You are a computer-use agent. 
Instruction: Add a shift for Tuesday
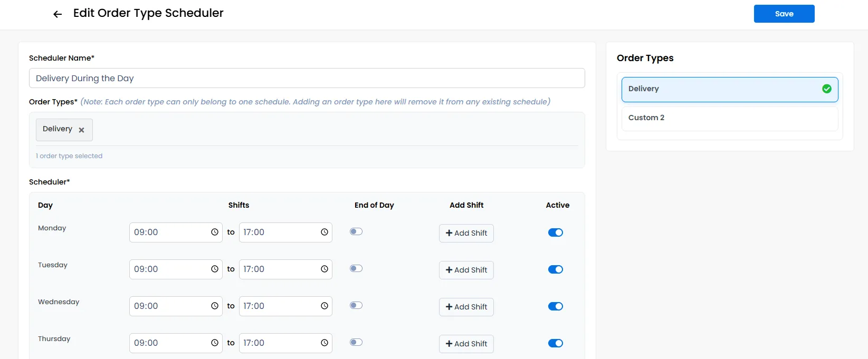click(x=466, y=270)
